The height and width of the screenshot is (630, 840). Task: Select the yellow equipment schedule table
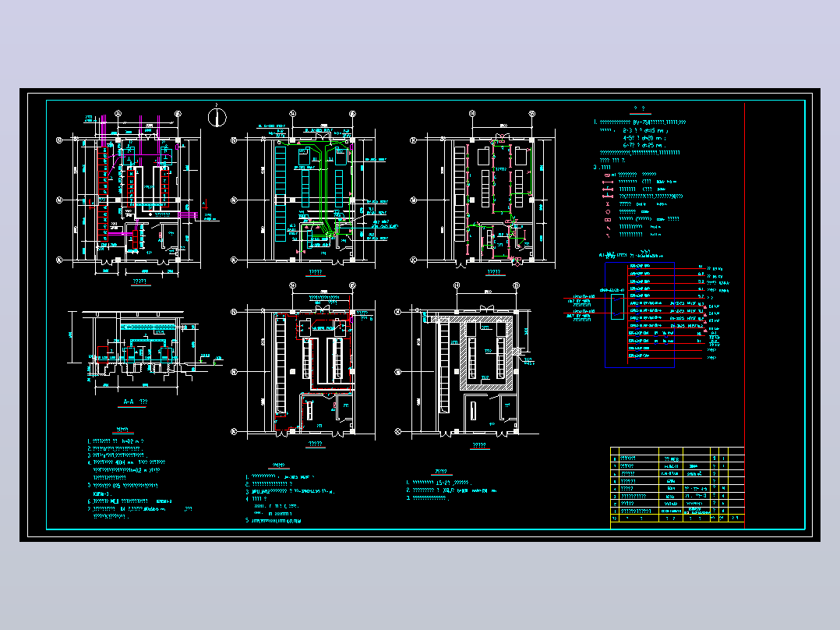[x=677, y=488]
